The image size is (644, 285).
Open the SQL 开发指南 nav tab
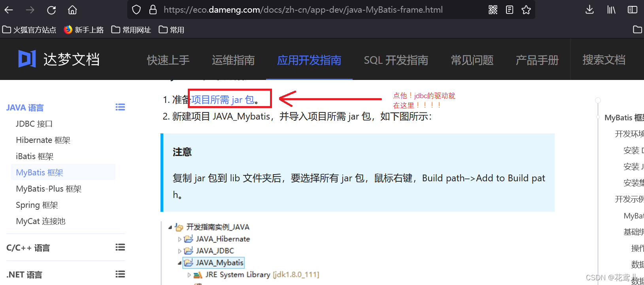pyautogui.click(x=396, y=60)
